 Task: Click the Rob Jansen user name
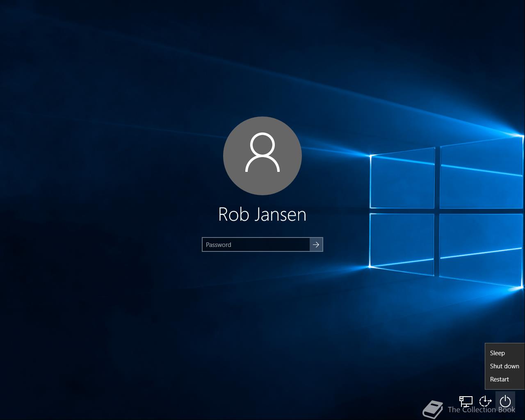click(262, 214)
